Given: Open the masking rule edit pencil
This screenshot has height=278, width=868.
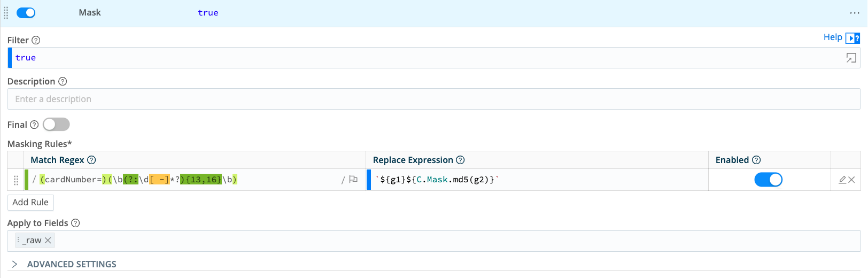Looking at the screenshot, I should click(x=842, y=180).
